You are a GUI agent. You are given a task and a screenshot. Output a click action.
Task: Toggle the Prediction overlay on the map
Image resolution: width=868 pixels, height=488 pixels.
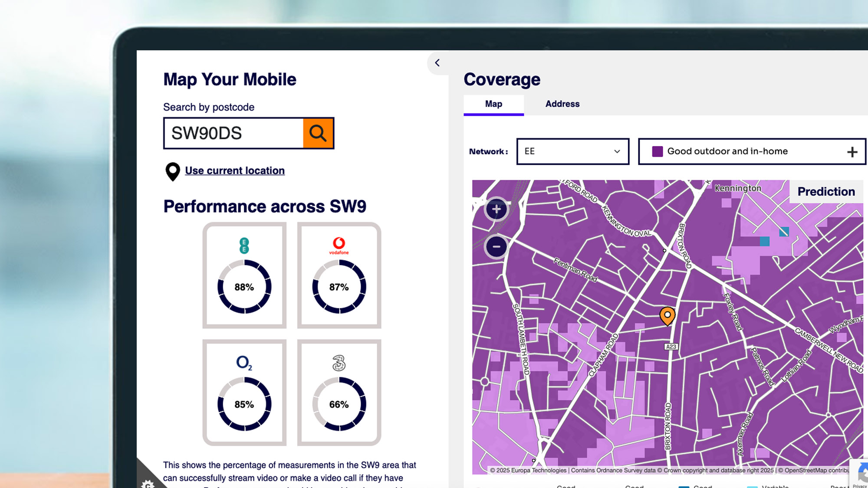[x=826, y=191]
